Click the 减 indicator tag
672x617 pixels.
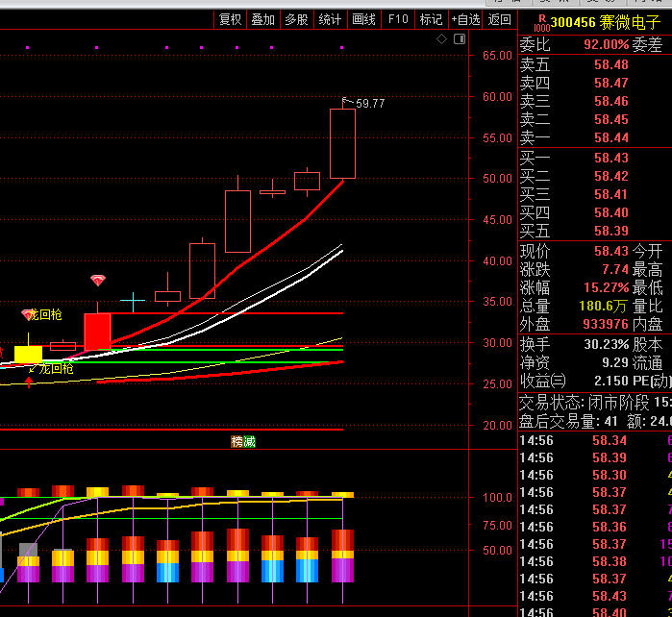point(249,441)
